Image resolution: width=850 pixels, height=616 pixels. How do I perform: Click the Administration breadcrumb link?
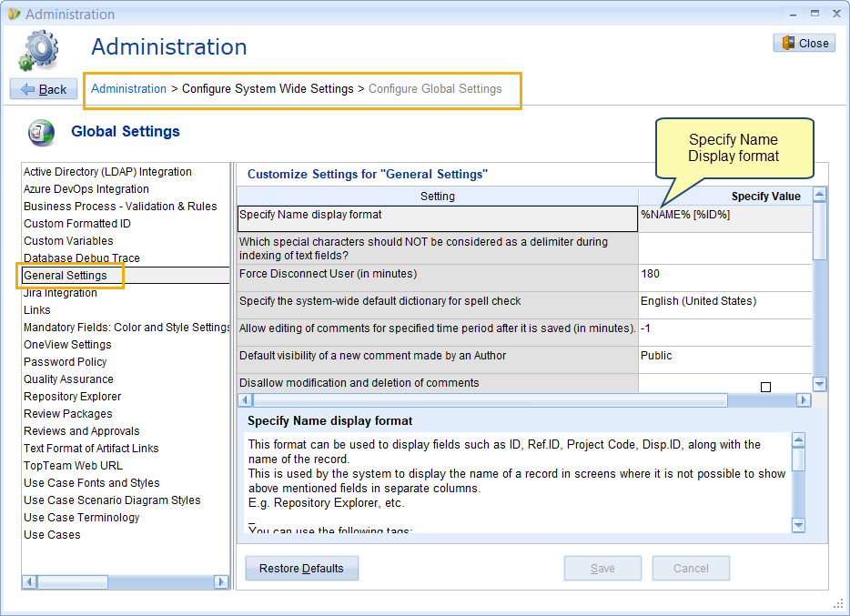click(x=128, y=89)
